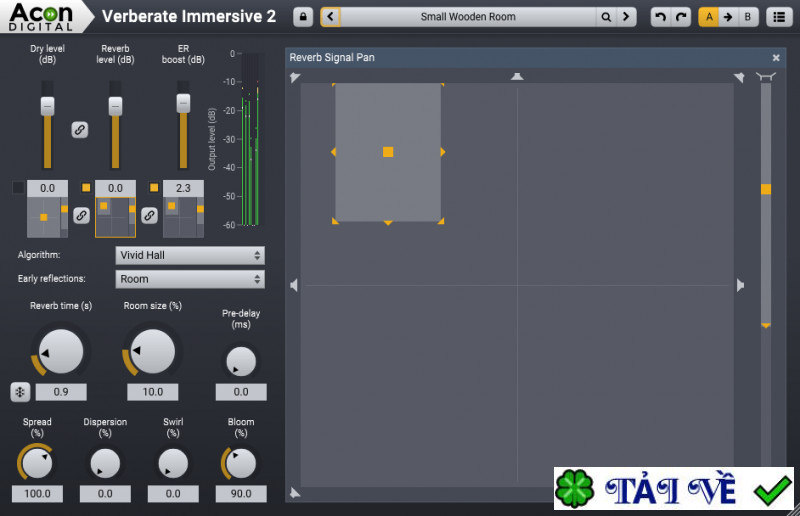Open the dry signal pan thumbnail
This screenshot has width=800, height=516.
[x=47, y=217]
